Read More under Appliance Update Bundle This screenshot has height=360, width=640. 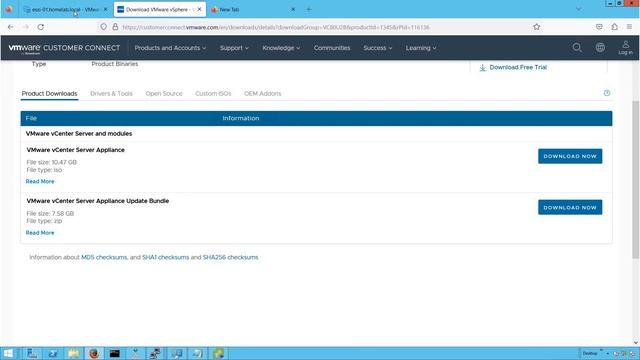point(40,233)
